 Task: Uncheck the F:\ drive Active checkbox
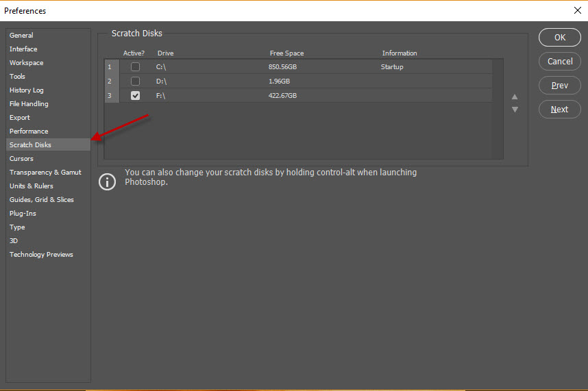click(x=136, y=96)
